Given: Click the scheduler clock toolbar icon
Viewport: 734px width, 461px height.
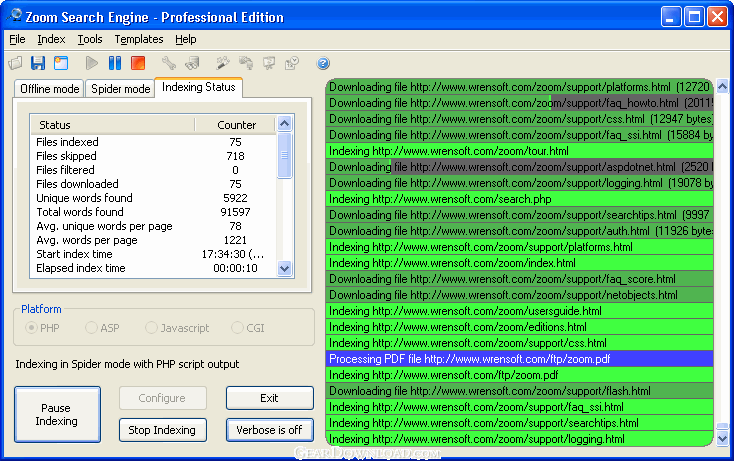Looking at the screenshot, I should coord(292,63).
